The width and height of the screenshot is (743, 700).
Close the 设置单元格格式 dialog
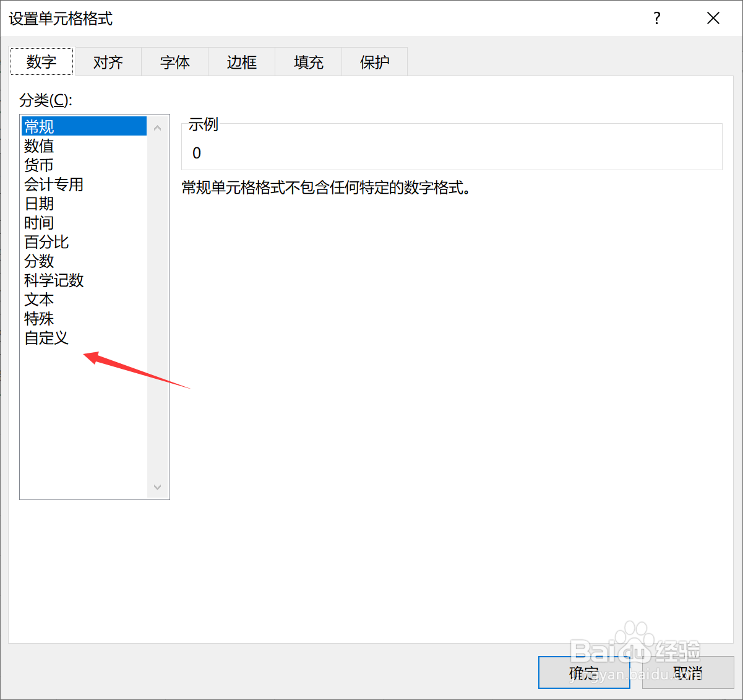[713, 19]
